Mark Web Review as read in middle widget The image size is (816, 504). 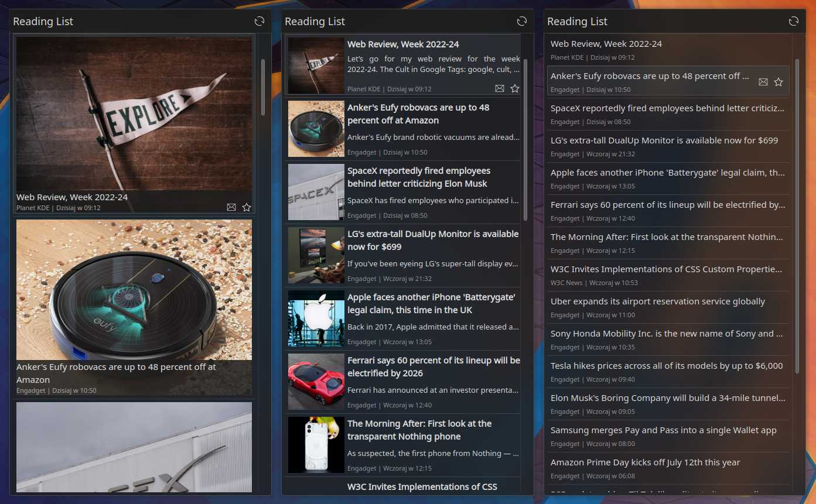[x=500, y=88]
